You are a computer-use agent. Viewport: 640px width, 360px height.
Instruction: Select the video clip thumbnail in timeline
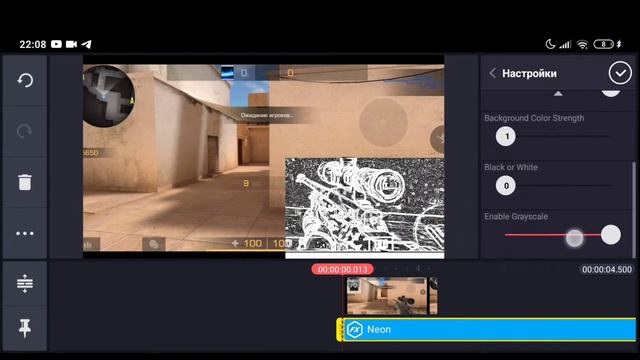[391, 296]
